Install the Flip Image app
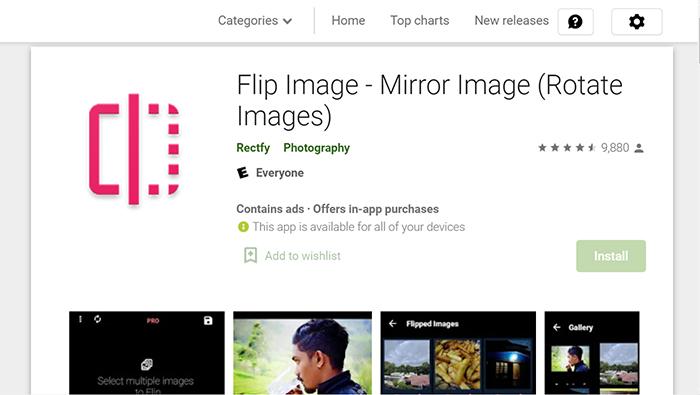The height and width of the screenshot is (395, 700). tap(611, 256)
